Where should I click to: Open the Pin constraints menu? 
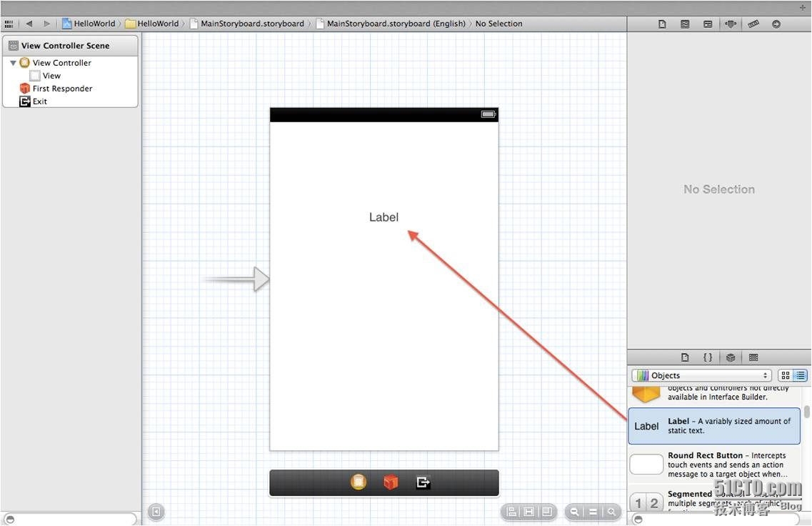click(x=528, y=512)
